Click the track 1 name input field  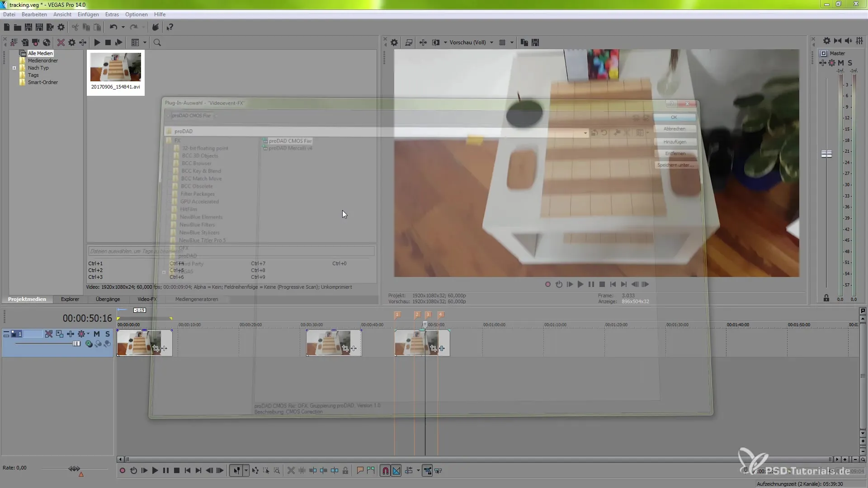(33, 334)
